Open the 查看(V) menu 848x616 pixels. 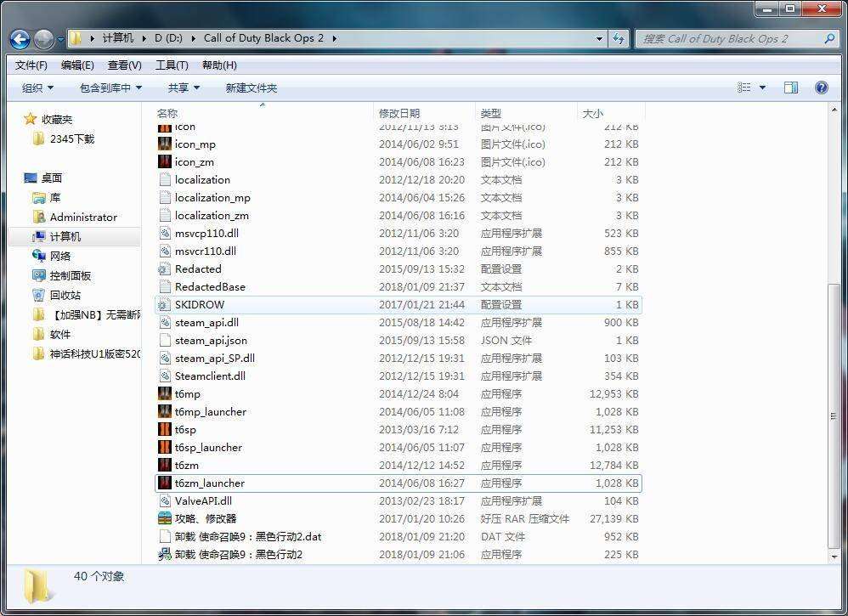(124, 65)
